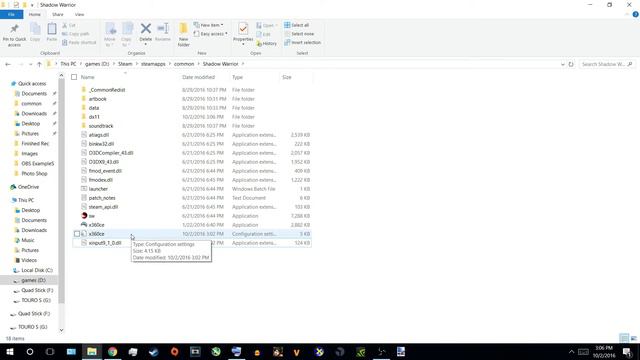
Task: Switch to the View ribbon tab
Action: 79,15
